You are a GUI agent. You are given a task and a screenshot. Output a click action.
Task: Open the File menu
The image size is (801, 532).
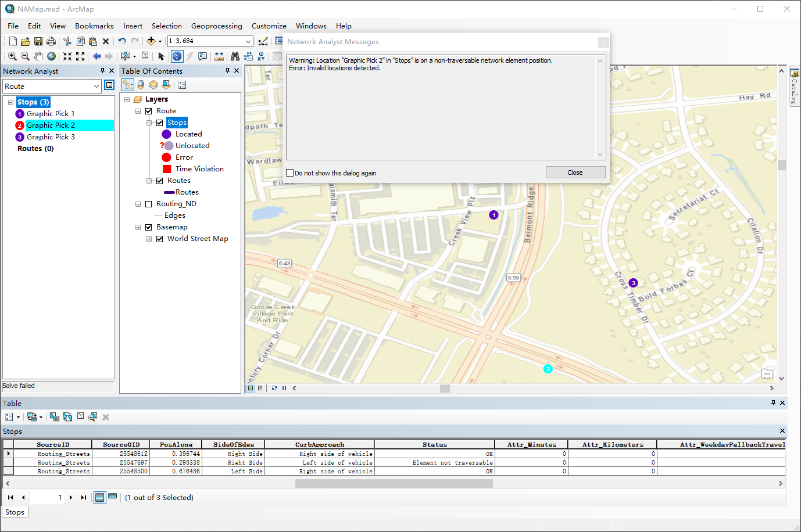(13, 26)
